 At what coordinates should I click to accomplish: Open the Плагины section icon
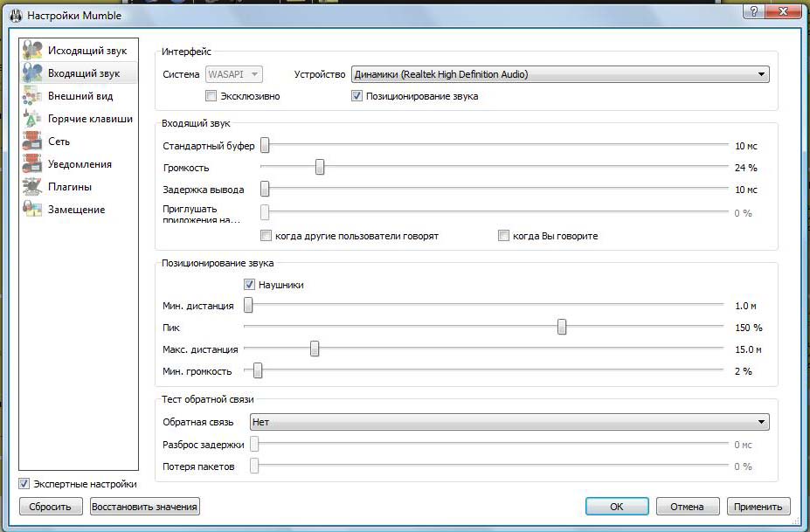32,187
